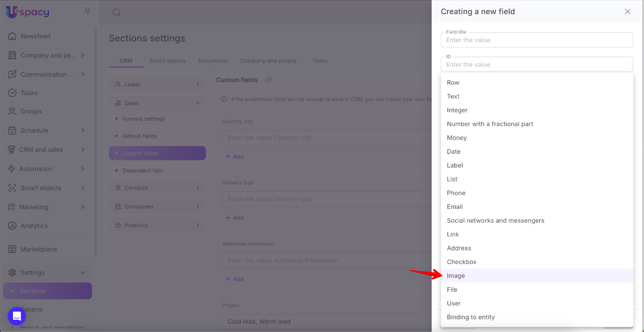Collapse the Deals section
The height and width of the screenshot is (332, 644).
[x=198, y=103]
